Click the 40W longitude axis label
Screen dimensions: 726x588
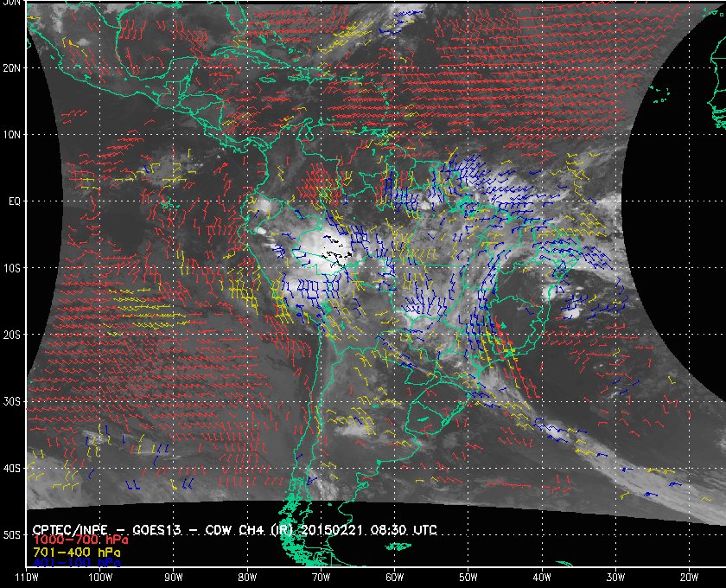point(542,577)
